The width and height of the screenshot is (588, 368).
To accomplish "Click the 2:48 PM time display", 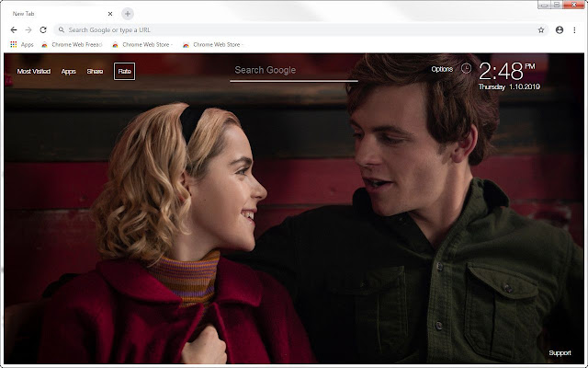I will click(x=507, y=71).
